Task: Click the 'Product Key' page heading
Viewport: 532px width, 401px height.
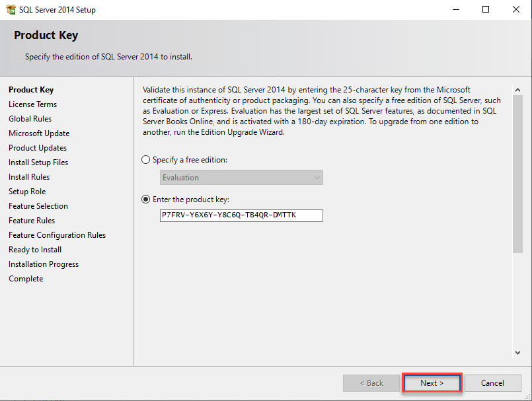Action: pos(46,35)
